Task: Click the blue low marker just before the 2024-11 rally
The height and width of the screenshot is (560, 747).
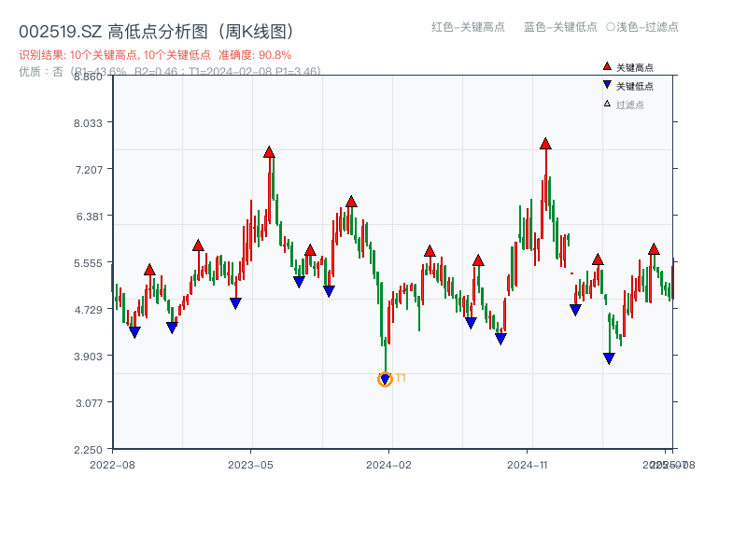Action: pos(500,339)
